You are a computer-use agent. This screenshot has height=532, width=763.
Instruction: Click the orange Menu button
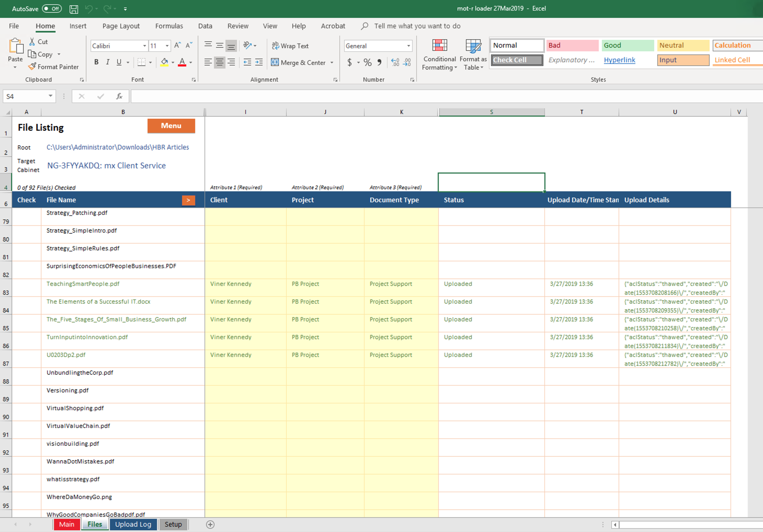tap(171, 126)
